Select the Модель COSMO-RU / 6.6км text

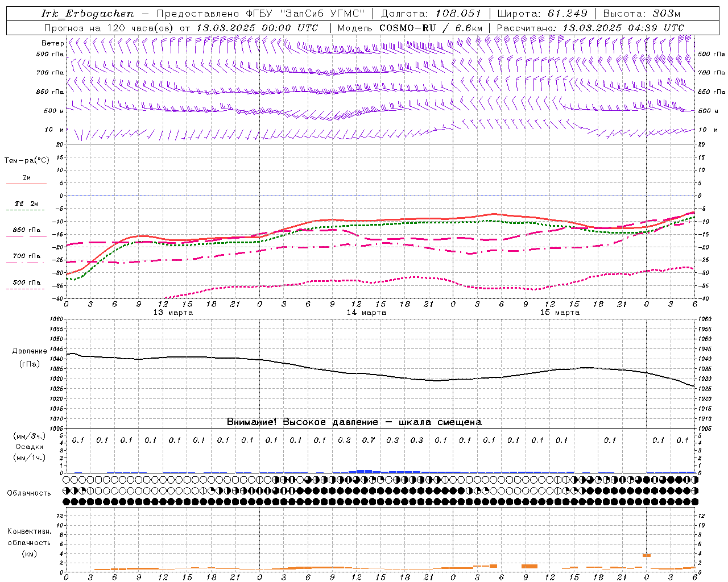tap(410, 28)
